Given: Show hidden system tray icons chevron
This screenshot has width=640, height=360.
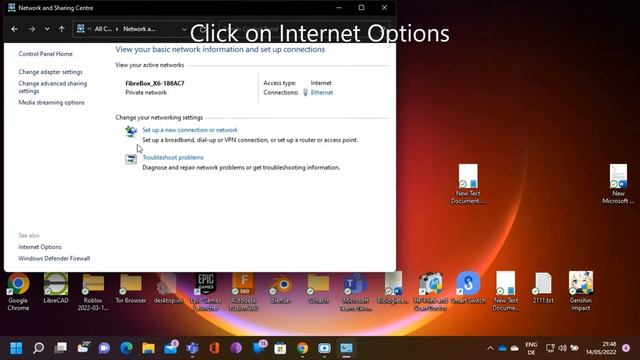Looking at the screenshot, I should [x=490, y=348].
